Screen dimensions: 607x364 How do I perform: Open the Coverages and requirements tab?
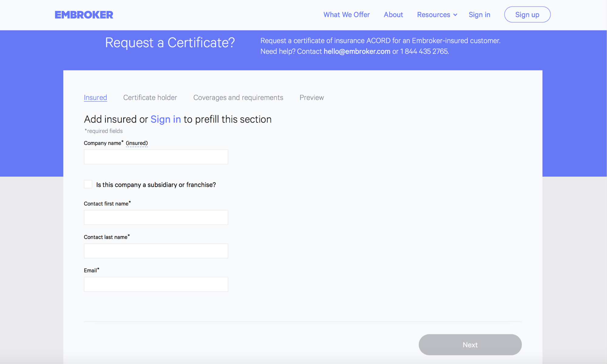coord(238,97)
